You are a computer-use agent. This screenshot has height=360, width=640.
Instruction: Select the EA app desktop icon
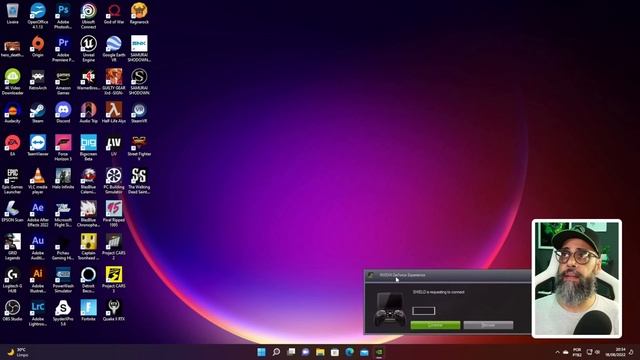click(13, 145)
